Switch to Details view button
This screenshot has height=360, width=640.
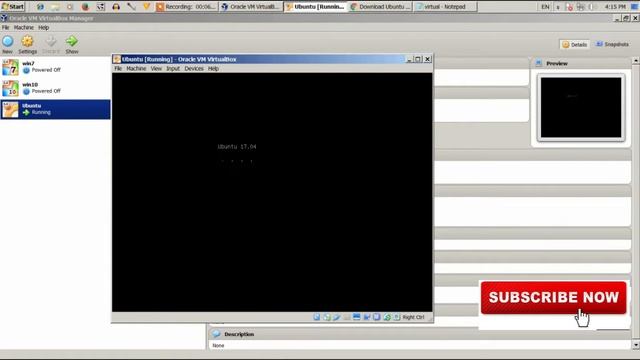point(575,44)
